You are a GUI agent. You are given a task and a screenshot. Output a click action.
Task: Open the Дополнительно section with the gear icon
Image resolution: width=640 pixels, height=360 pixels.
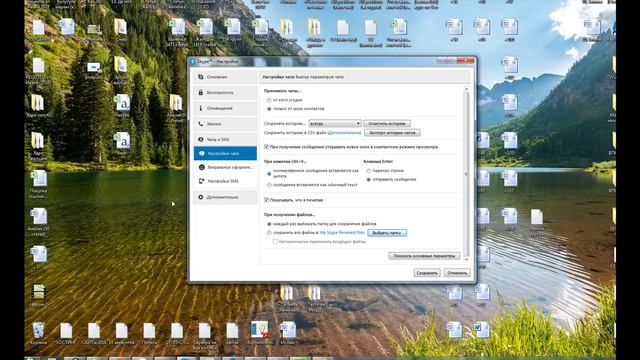tap(225, 197)
